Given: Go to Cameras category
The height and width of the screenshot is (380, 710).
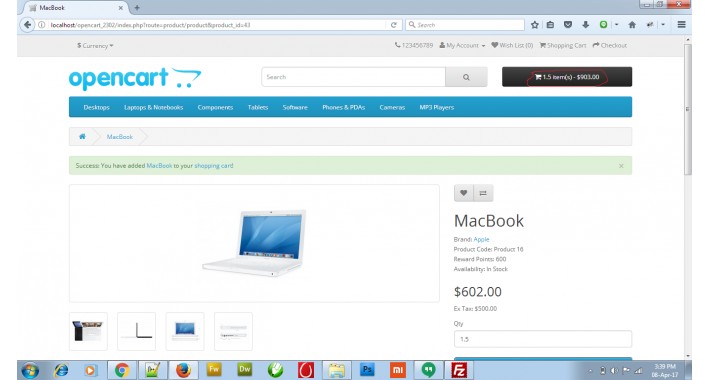Looking at the screenshot, I should (392, 107).
